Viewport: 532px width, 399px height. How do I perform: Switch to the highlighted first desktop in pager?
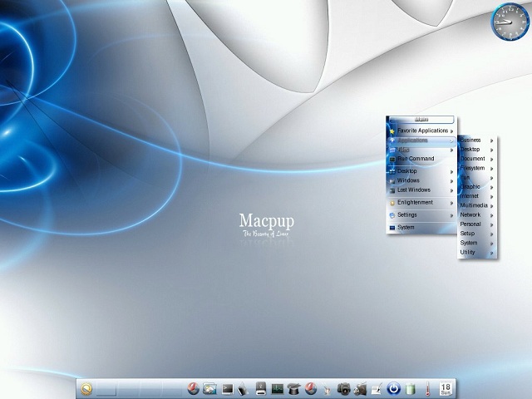[106, 389]
